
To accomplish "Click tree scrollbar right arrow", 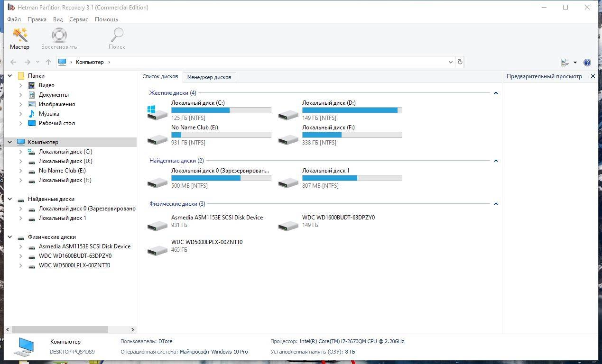I will pyautogui.click(x=132, y=329).
